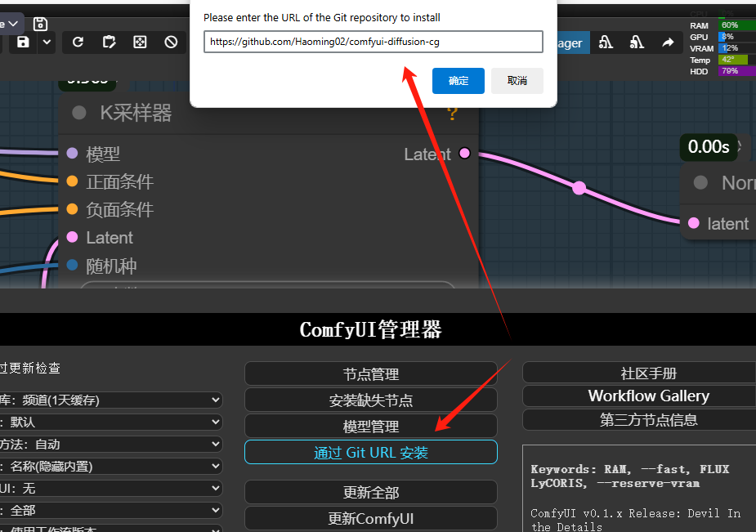
Task: Open the 全部 dropdown
Action: [111, 510]
